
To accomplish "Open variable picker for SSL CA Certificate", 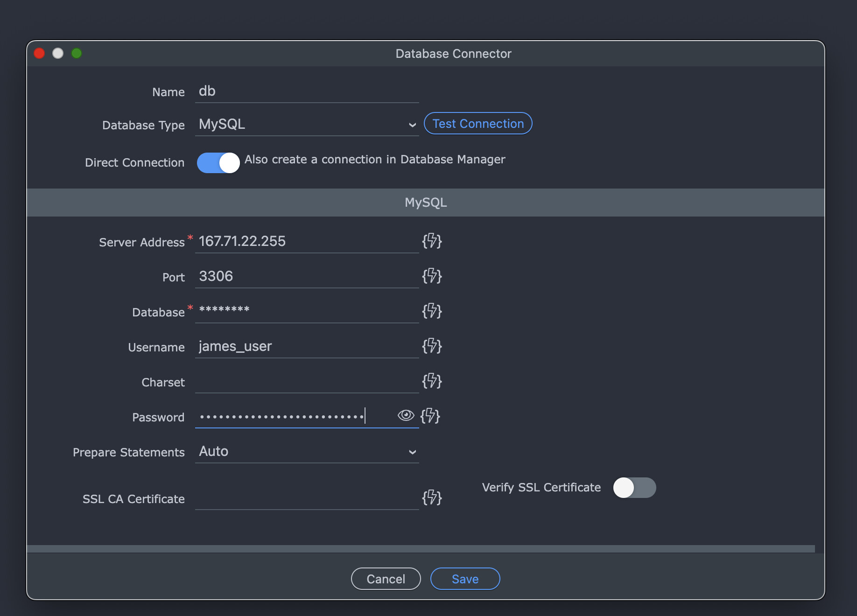I will 431,498.
